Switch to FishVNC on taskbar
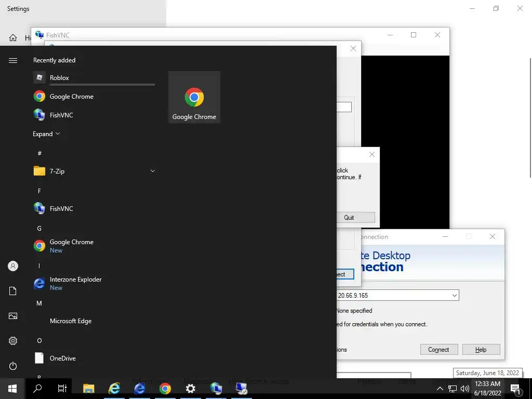The image size is (532, 399). coord(216,389)
